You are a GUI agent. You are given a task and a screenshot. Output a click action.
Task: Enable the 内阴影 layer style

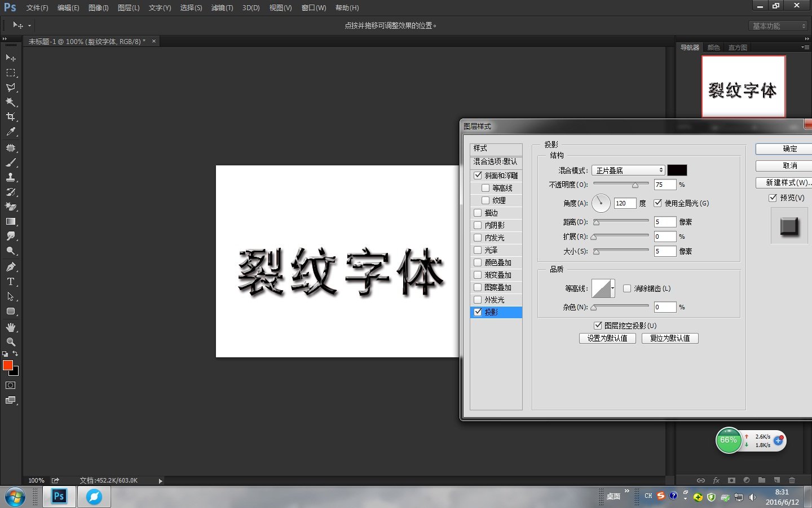pyautogui.click(x=478, y=225)
